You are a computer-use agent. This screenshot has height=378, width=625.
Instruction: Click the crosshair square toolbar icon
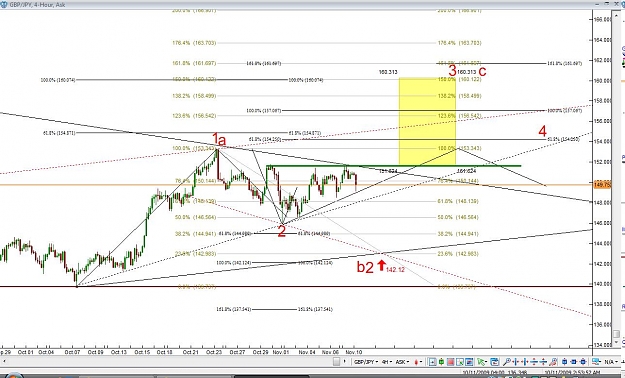[x=432, y=362]
